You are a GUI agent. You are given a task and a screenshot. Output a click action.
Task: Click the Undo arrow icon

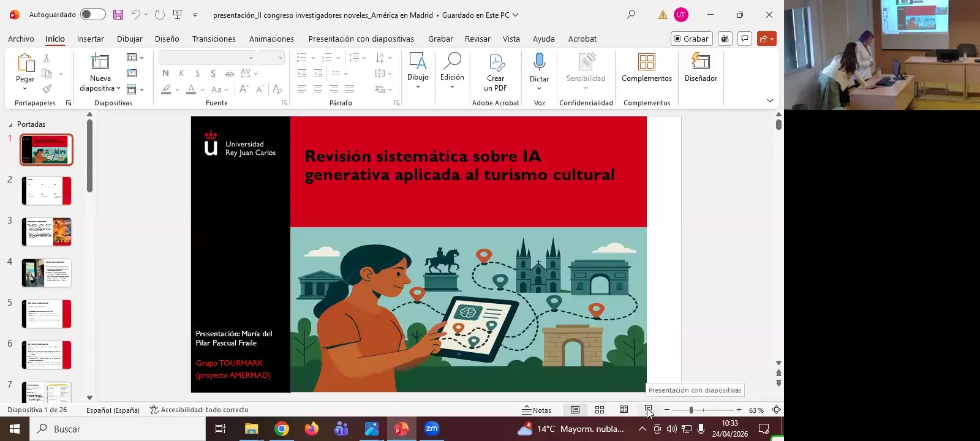point(135,15)
